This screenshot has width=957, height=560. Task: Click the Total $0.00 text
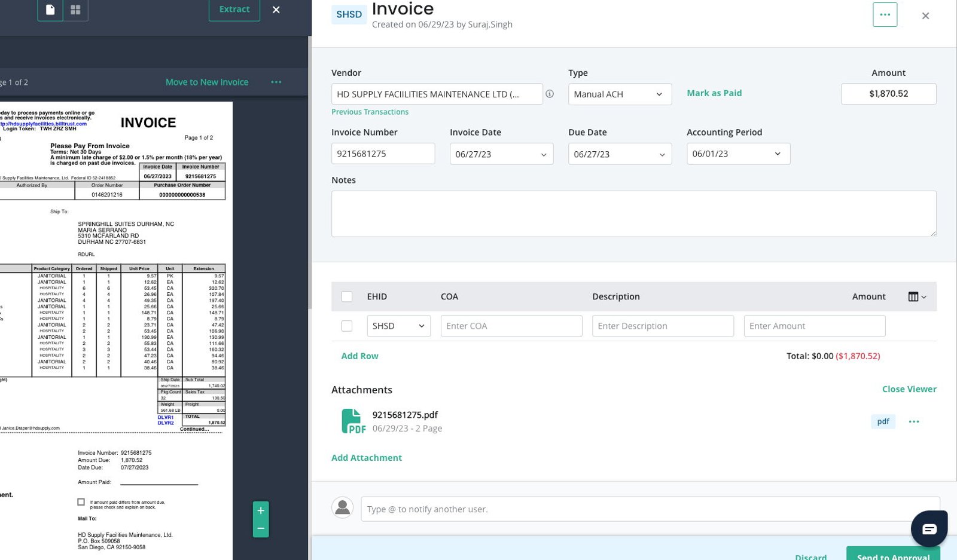tap(810, 356)
